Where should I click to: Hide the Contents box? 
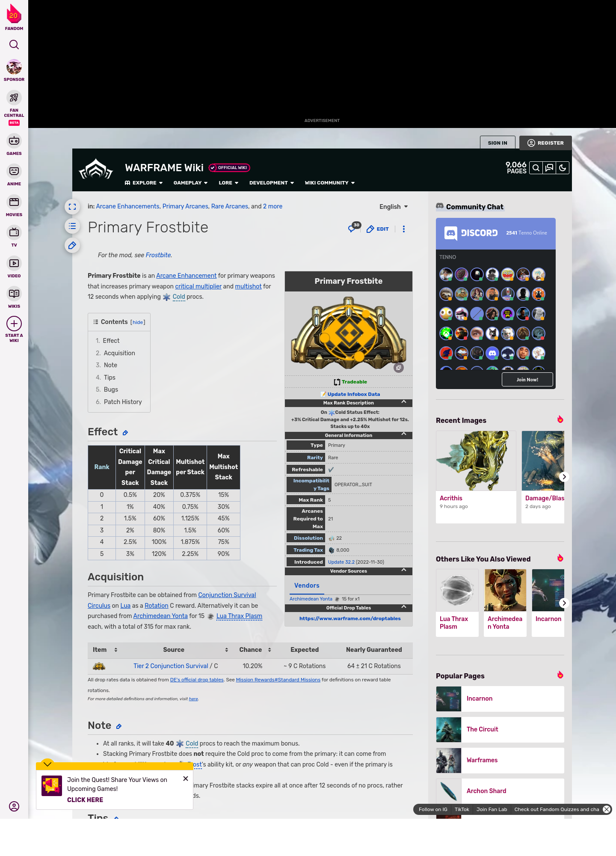138,322
